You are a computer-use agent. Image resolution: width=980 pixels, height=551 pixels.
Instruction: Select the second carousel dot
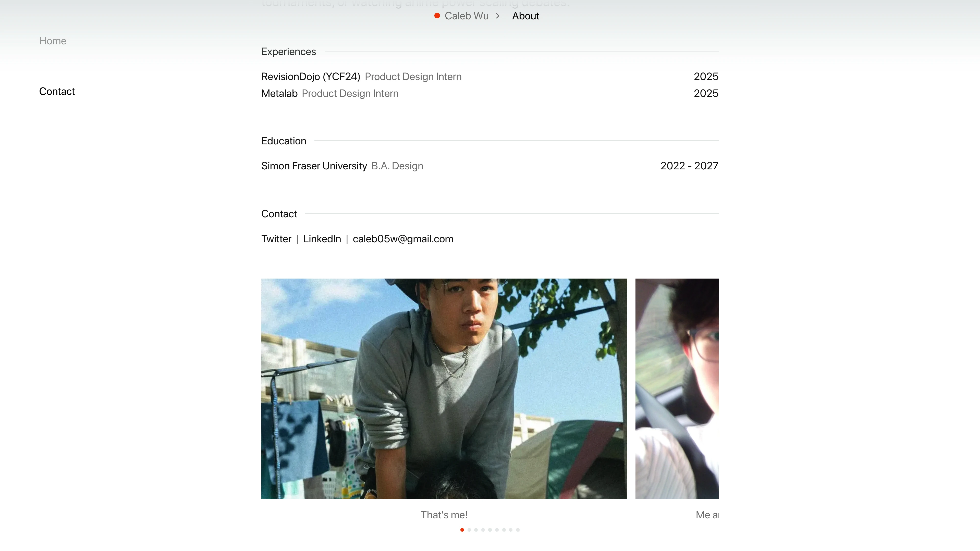click(x=469, y=530)
